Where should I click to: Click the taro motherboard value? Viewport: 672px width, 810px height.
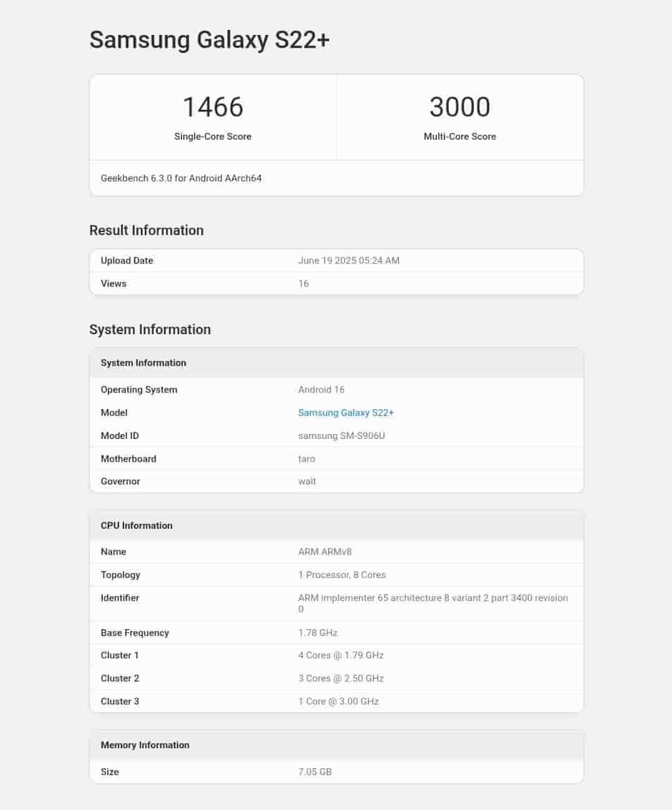[306, 459]
